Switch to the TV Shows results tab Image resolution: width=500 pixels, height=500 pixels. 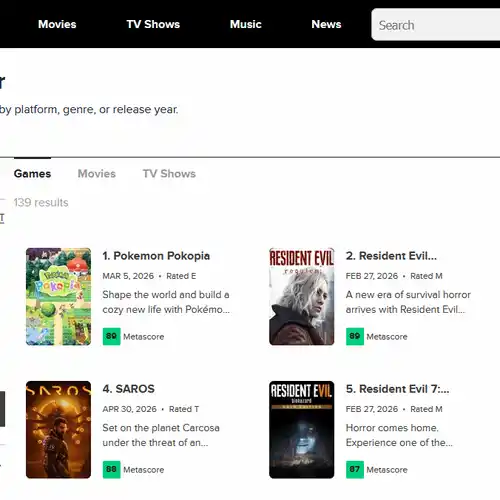(x=169, y=174)
